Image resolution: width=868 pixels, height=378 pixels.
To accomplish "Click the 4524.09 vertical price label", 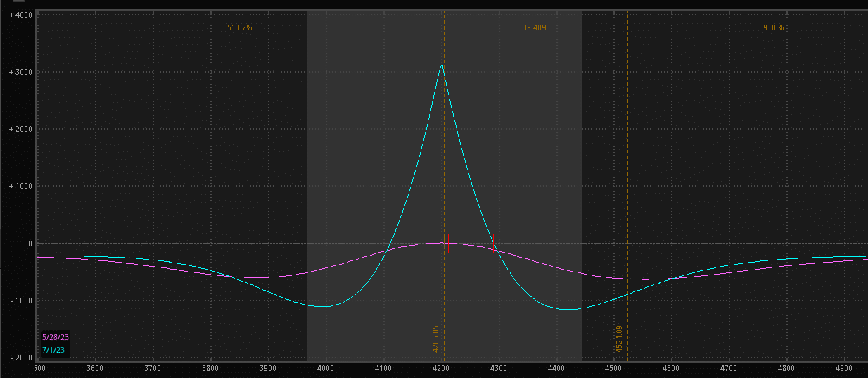I will tap(619, 339).
